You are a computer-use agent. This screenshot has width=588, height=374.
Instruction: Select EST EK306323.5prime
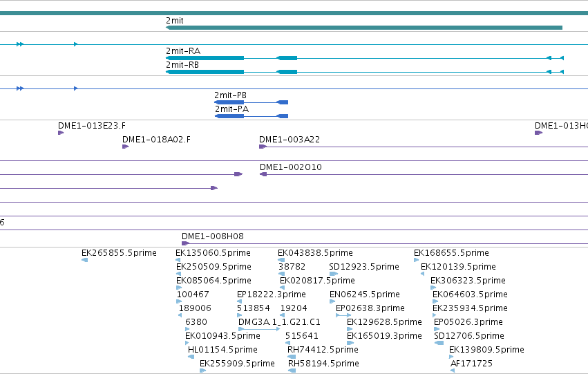click(468, 281)
